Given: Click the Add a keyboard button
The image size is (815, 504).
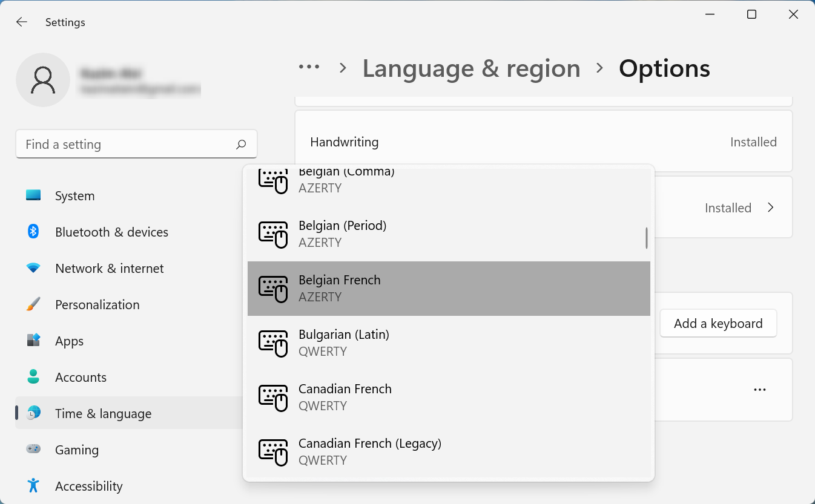Looking at the screenshot, I should [718, 323].
